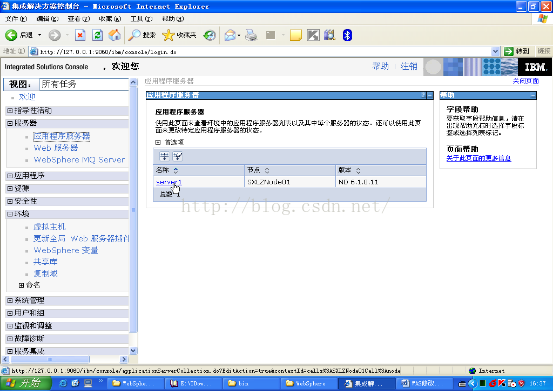Open the 文件 menu
553x391 pixels.
tap(16, 19)
